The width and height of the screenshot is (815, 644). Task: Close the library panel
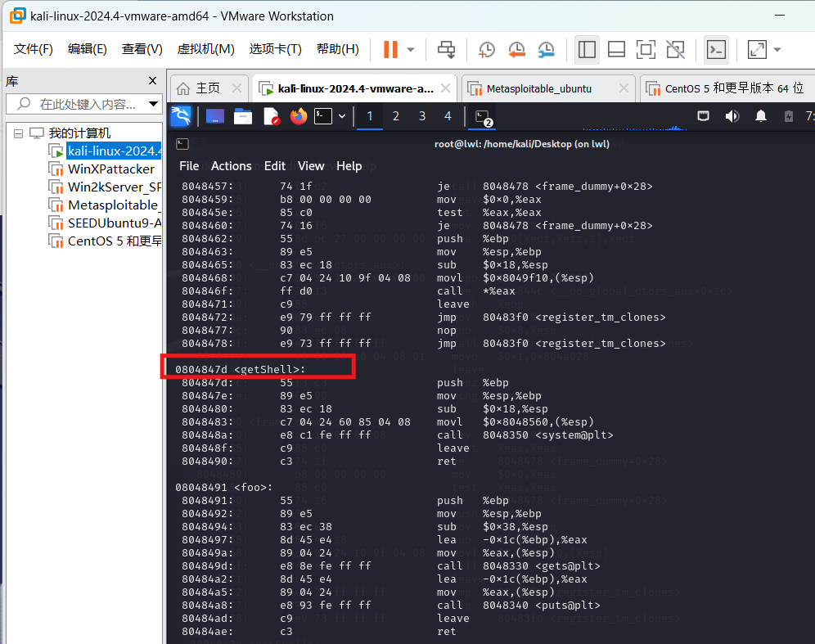click(x=152, y=80)
